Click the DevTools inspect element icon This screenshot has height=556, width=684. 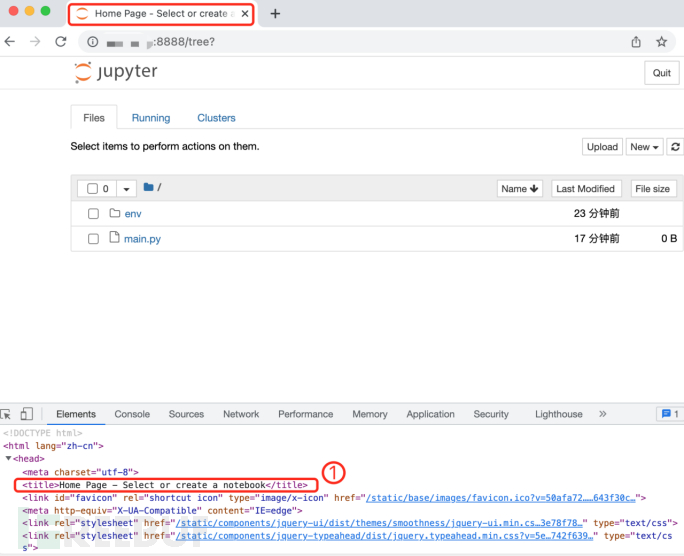pyautogui.click(x=6, y=414)
